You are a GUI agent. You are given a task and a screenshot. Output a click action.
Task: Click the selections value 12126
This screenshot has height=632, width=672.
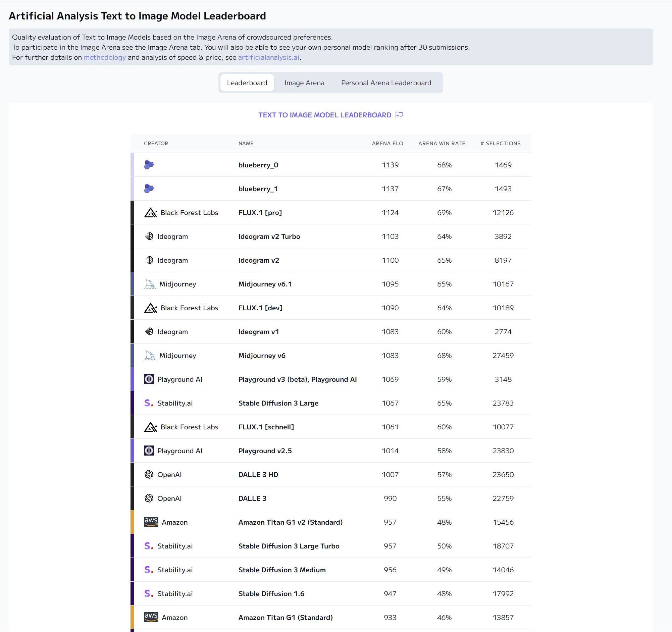pyautogui.click(x=503, y=213)
